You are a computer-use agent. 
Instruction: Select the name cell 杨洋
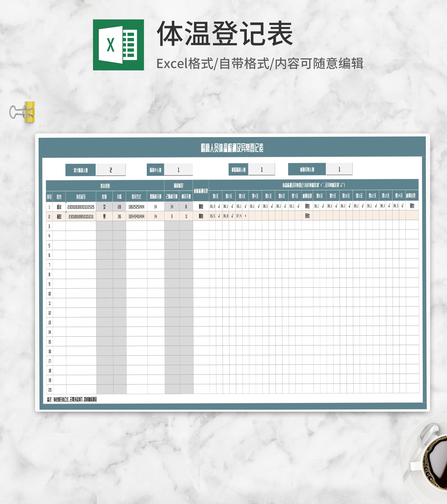pyautogui.click(x=59, y=207)
